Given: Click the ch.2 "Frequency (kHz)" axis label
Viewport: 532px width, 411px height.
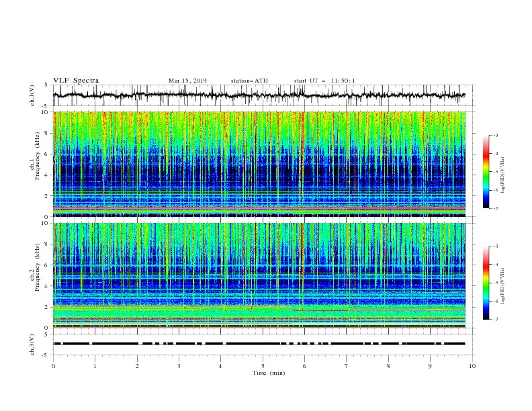Looking at the screenshot, I should coord(38,267).
